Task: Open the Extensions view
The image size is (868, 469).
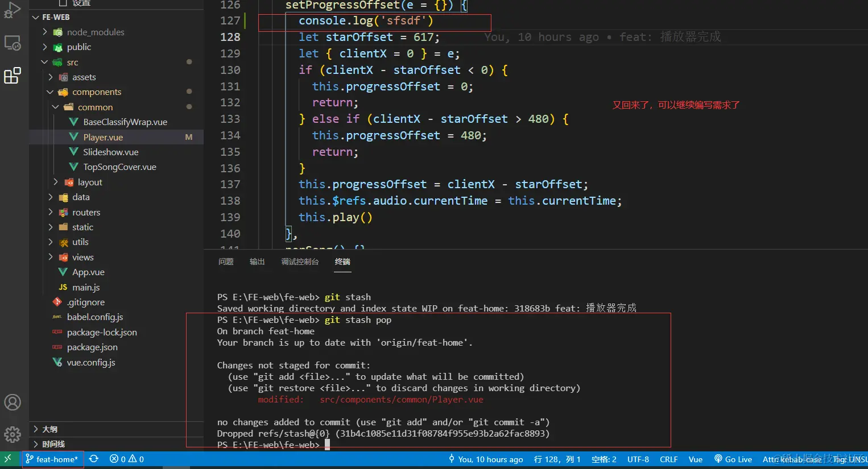Action: (12, 76)
